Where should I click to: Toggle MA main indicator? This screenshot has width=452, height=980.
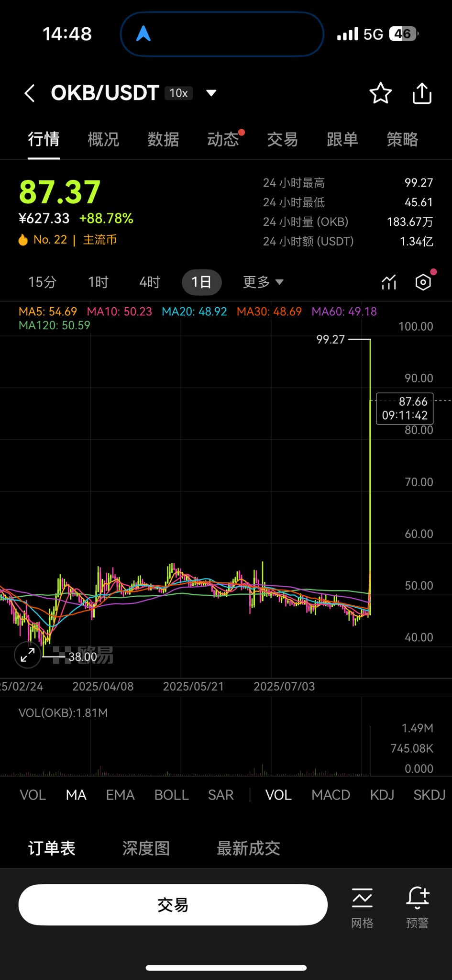(x=76, y=795)
